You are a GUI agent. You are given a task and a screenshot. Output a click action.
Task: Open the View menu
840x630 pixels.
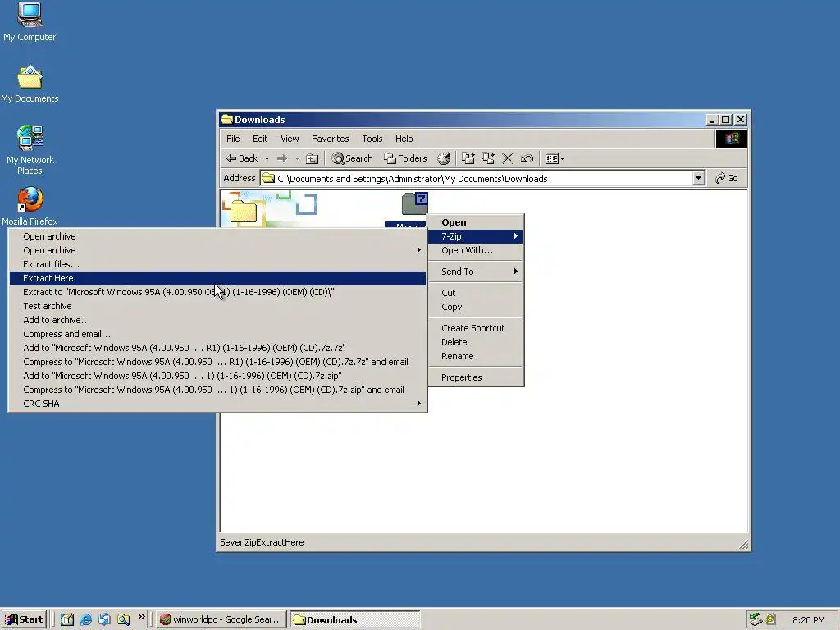(x=290, y=139)
